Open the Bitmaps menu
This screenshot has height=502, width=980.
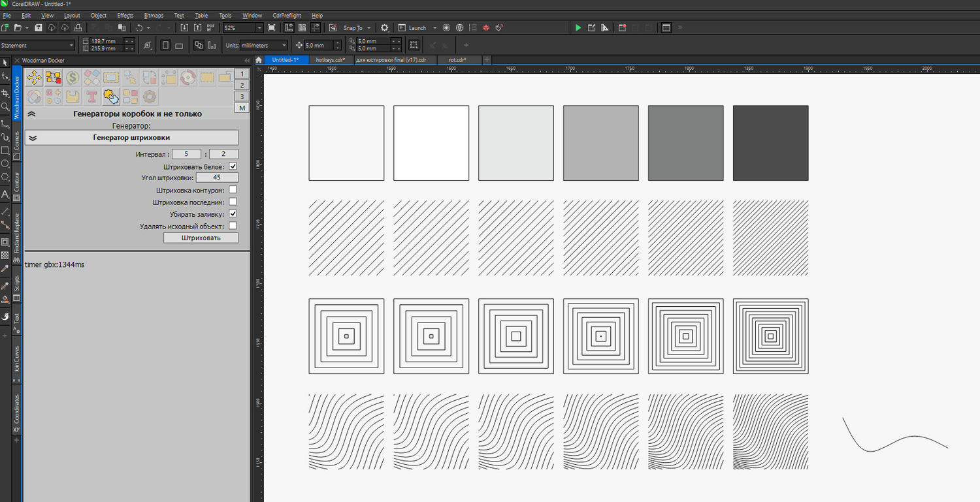tap(154, 15)
